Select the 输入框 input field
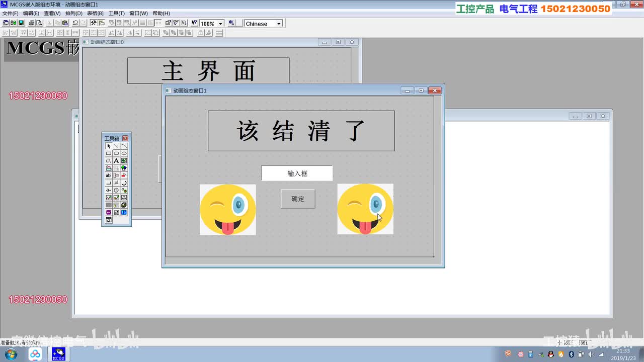 297,173
